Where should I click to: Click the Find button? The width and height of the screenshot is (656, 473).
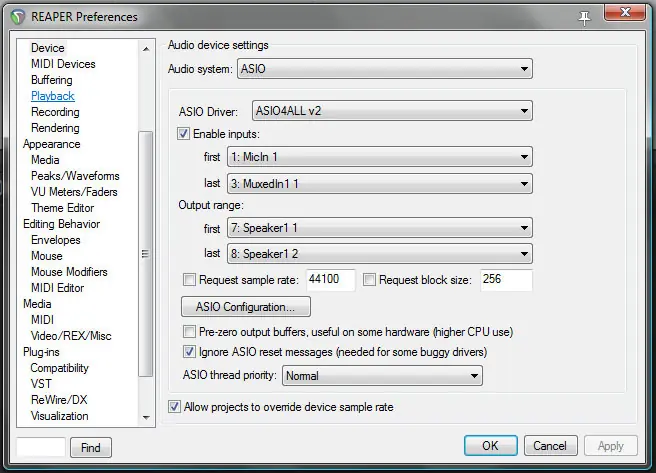91,447
